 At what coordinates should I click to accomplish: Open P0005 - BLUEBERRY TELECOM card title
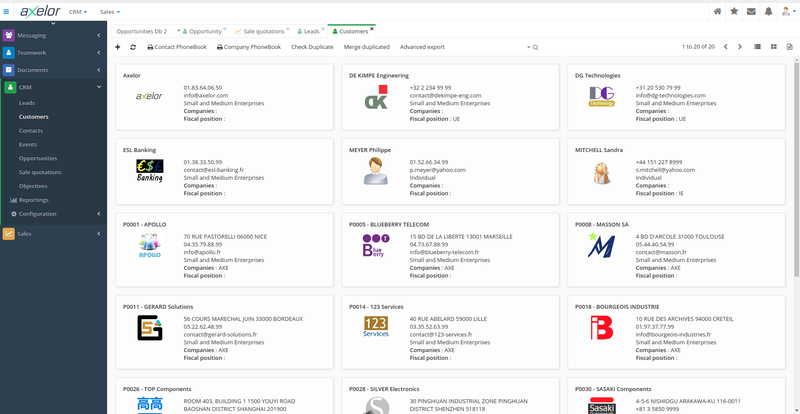[389, 225]
